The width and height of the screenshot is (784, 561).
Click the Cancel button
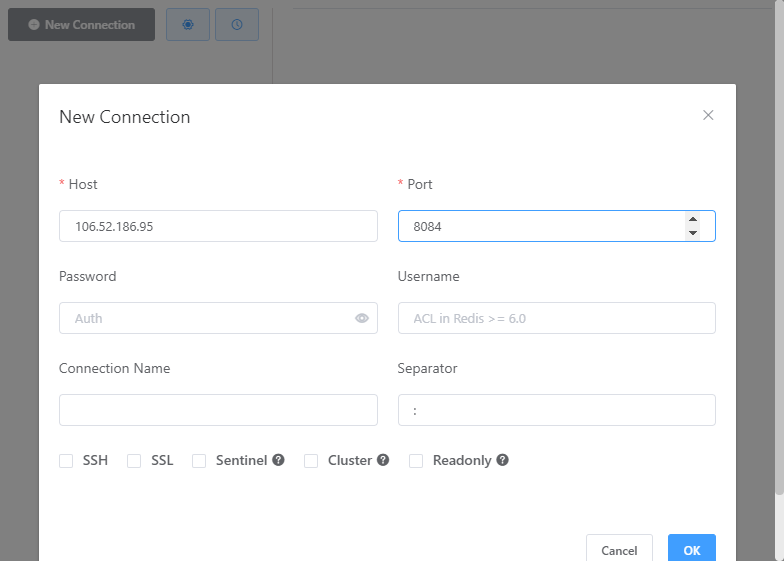point(619,550)
